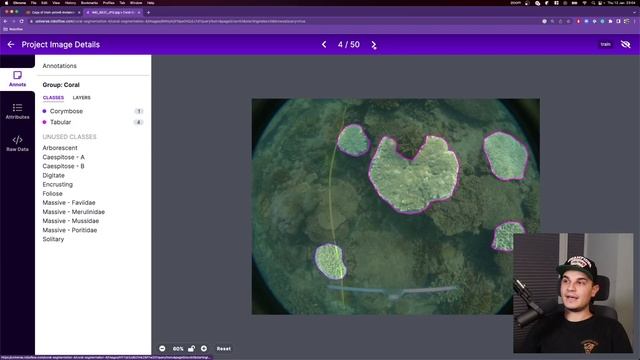Zoom in with the plus button
This screenshot has width=640, height=360.
point(204,349)
